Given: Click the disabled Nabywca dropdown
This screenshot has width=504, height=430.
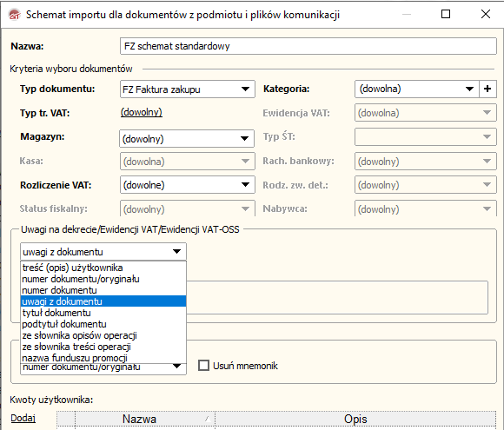Looking at the screenshot, I should [426, 208].
